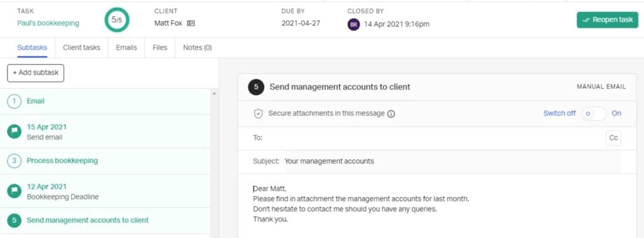
Task: Open the client contact card icon beside Matt Fox
Action: [191, 23]
